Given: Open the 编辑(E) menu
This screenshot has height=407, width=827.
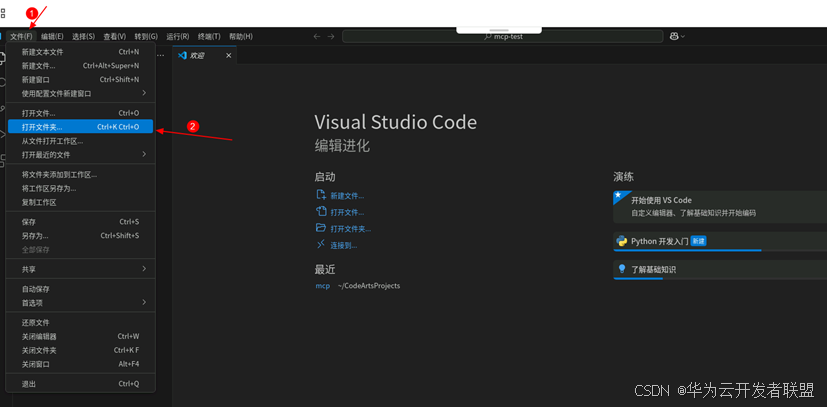Looking at the screenshot, I should click(x=52, y=36).
